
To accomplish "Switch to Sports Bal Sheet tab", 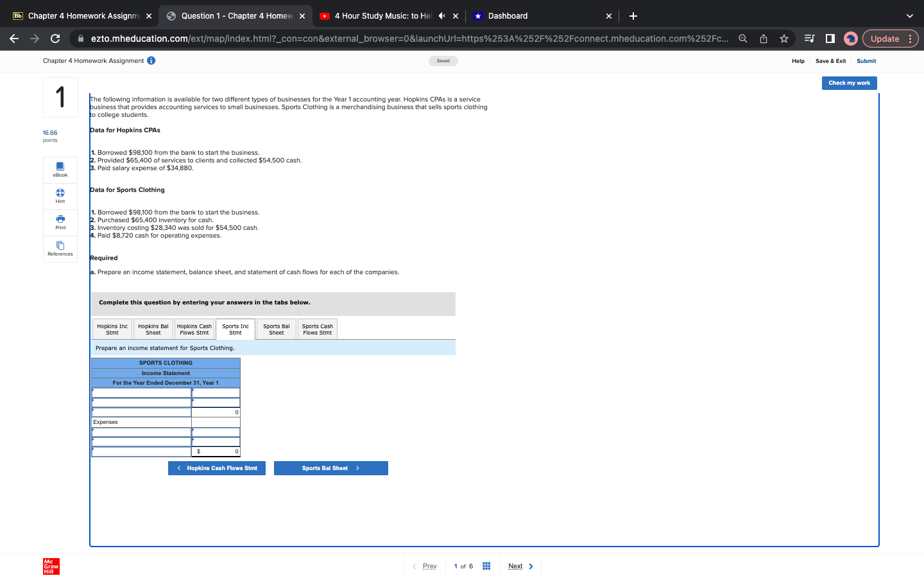I will [x=277, y=329].
